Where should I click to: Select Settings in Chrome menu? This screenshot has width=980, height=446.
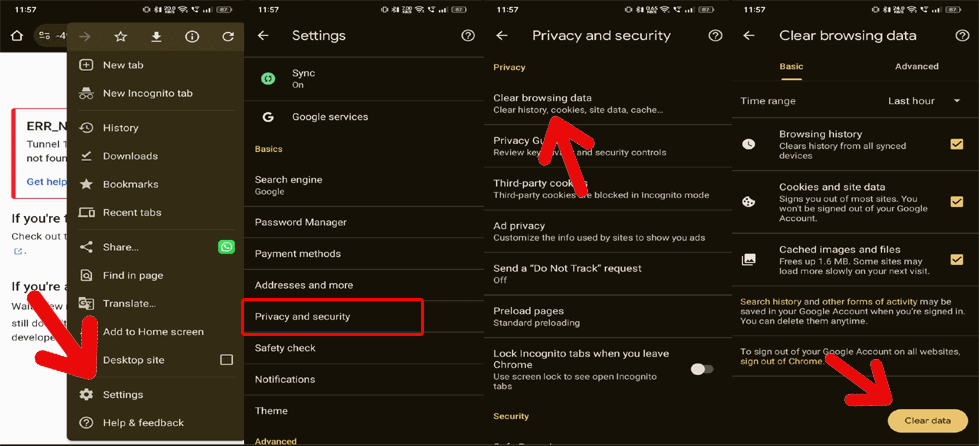[x=123, y=395]
